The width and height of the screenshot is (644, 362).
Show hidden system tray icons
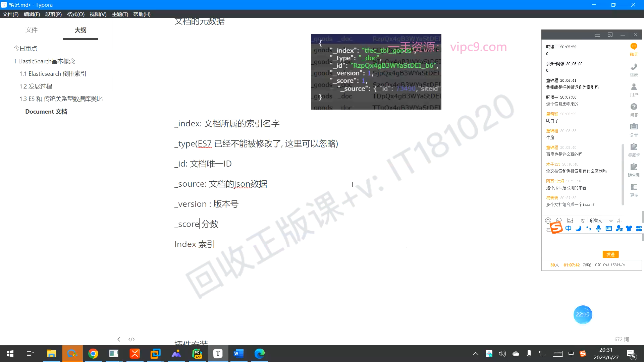tap(475, 354)
